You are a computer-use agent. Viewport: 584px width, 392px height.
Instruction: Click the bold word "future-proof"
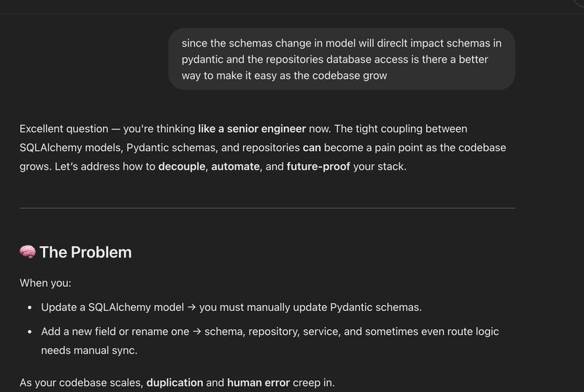tap(318, 166)
